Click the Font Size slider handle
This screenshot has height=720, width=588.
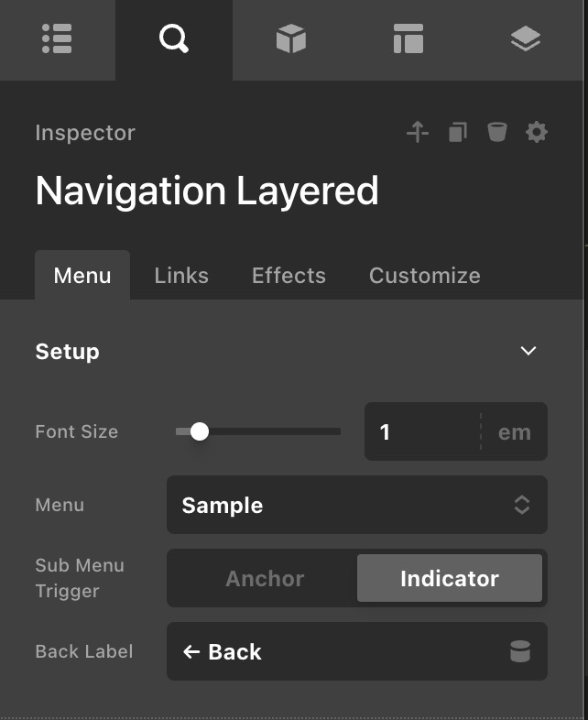click(200, 431)
